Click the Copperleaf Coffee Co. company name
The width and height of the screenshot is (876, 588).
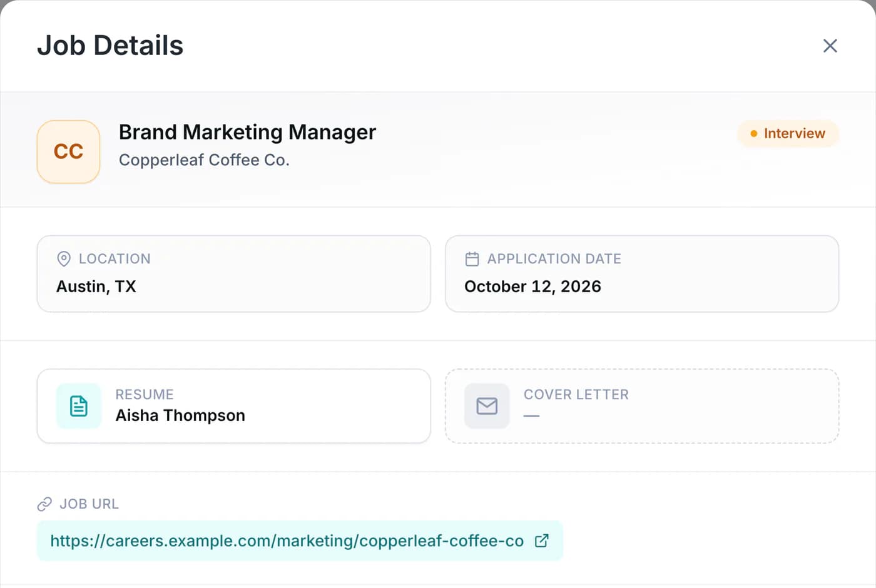click(204, 160)
